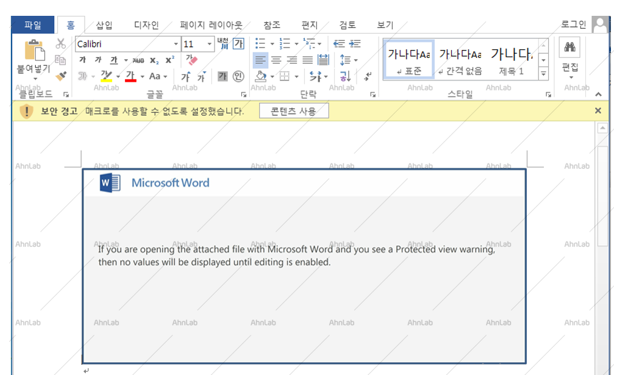This screenshot has height=386, width=622.
Task: Click the Justify alignment icon
Action: [308, 60]
